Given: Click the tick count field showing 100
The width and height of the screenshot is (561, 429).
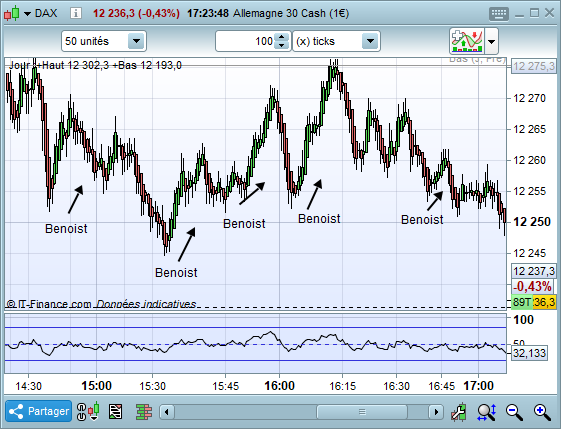Looking at the screenshot, I should 245,41.
